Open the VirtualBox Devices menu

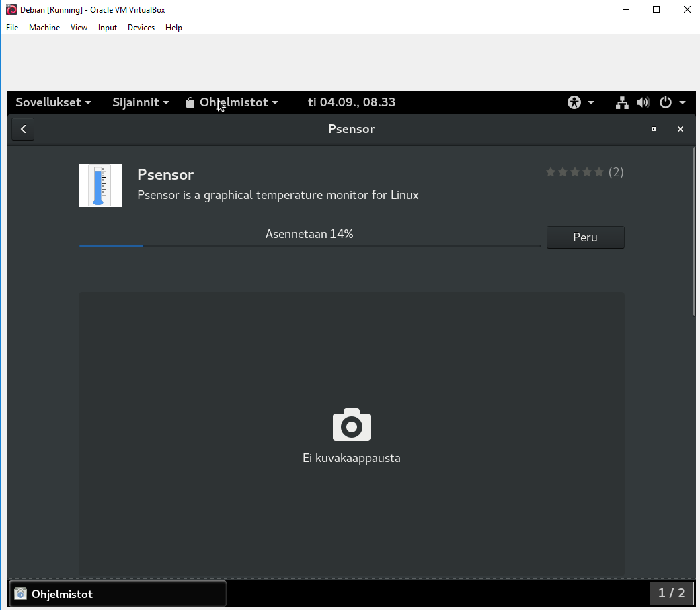(x=141, y=28)
